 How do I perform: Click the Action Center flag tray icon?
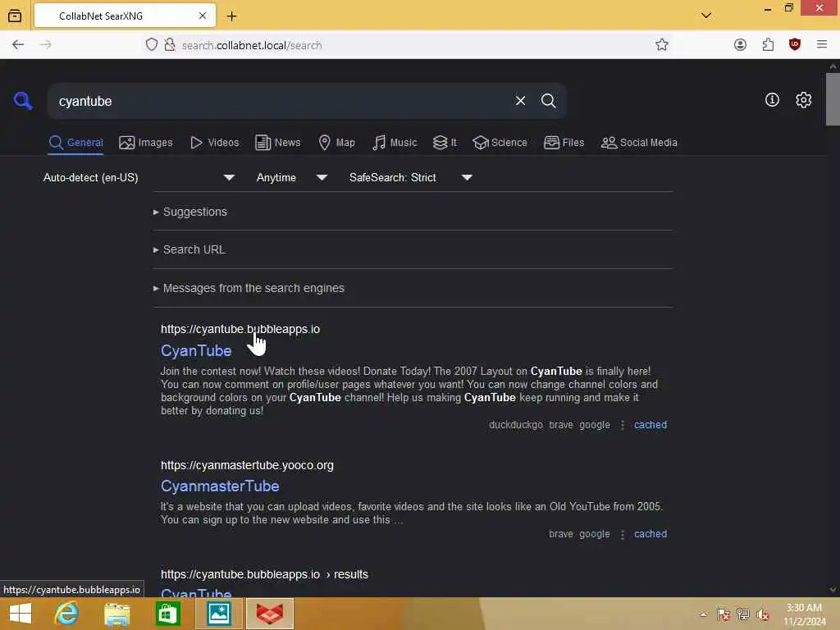click(724, 614)
